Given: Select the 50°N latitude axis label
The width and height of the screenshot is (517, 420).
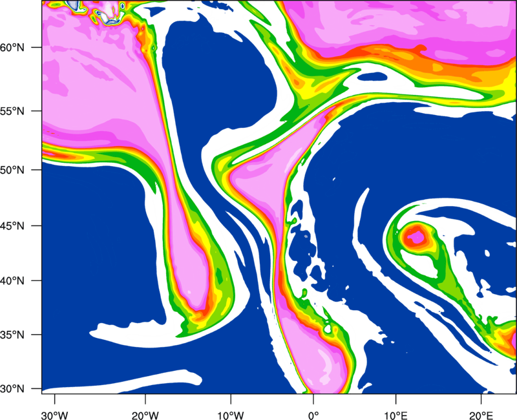Looking at the screenshot, I should [x=20, y=170].
